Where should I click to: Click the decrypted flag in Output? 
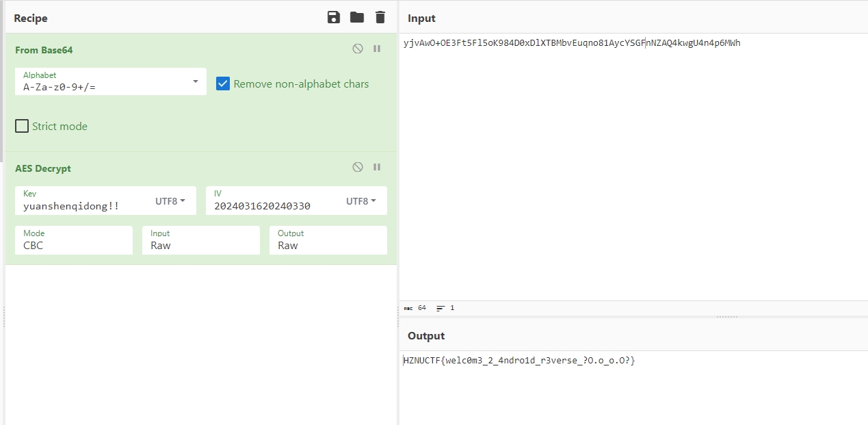(x=519, y=361)
